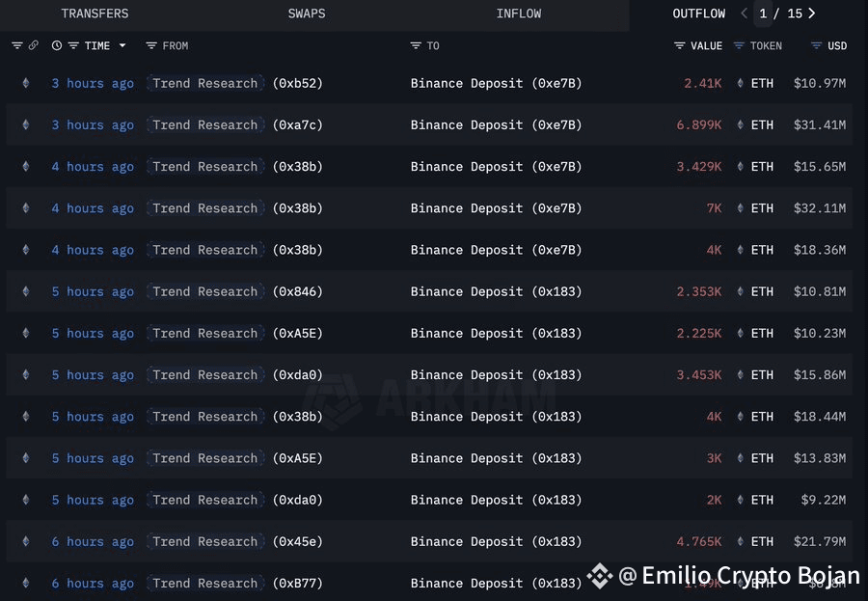Go to previous page of outflow results
Screen dimensions: 868x601
pyautogui.click(x=744, y=14)
